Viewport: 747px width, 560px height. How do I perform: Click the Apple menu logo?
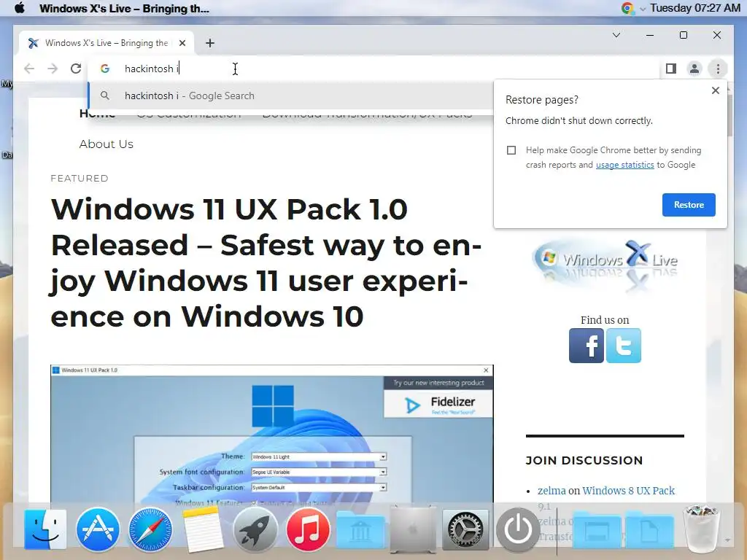coord(20,8)
